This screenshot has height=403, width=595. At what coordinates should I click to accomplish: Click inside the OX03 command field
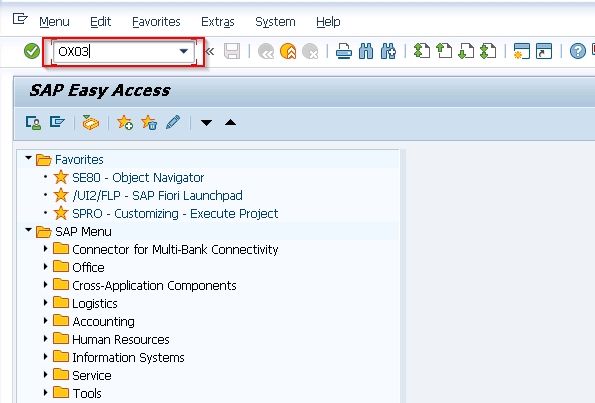click(116, 51)
